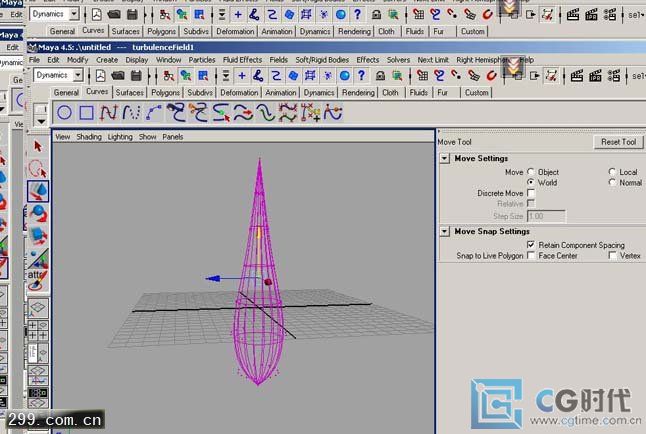Viewport: 646px width, 434px height.
Task: Switch to Deformation shelf tab in back window
Action: point(235,31)
